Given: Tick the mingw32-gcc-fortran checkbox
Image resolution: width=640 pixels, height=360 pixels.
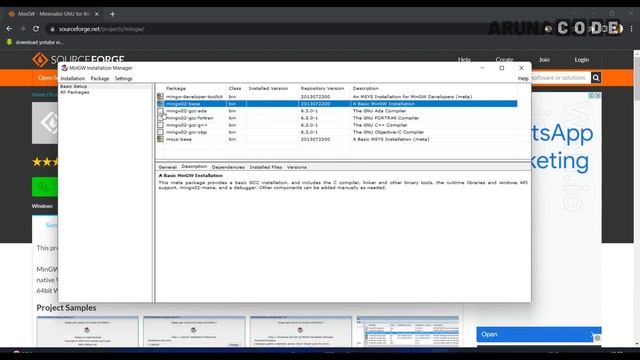Looking at the screenshot, I should (160, 118).
